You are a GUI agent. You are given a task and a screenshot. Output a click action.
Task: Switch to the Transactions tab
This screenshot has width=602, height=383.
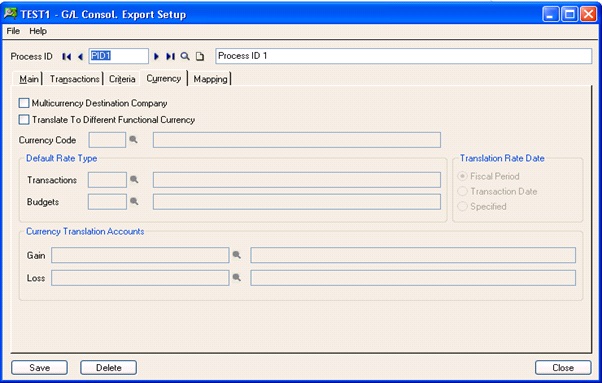(x=74, y=79)
